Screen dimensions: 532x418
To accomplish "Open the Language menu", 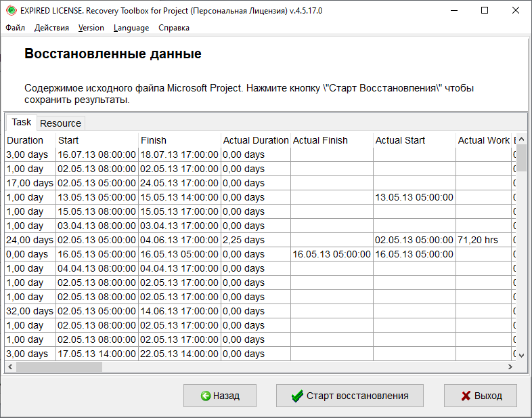I will coord(131,28).
